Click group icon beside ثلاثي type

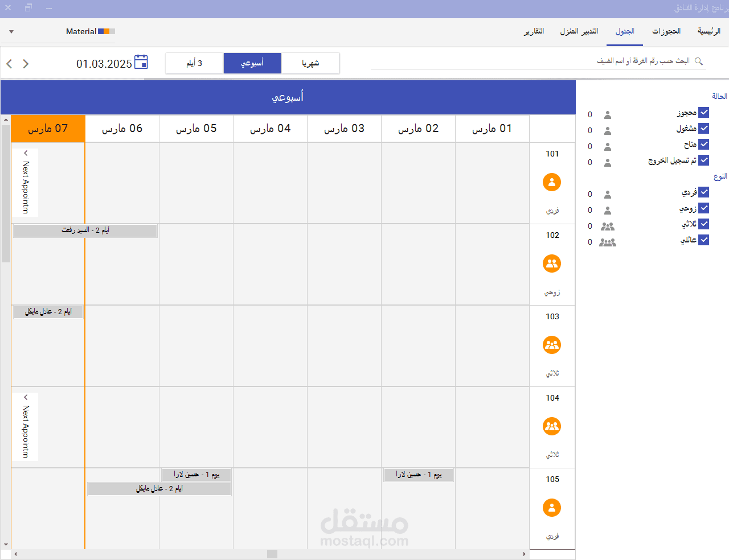point(608,226)
